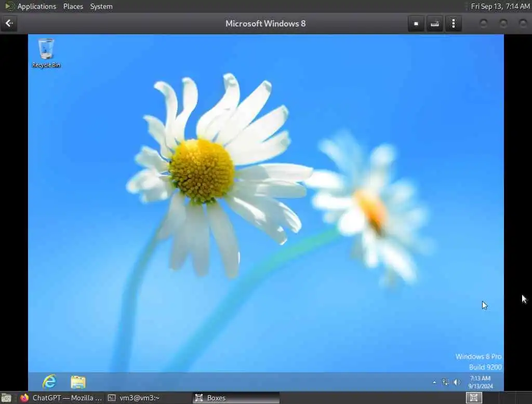Viewport: 532px width, 404px height.
Task: Open the keyboard shortcuts button in Boxes
Action: [435, 23]
